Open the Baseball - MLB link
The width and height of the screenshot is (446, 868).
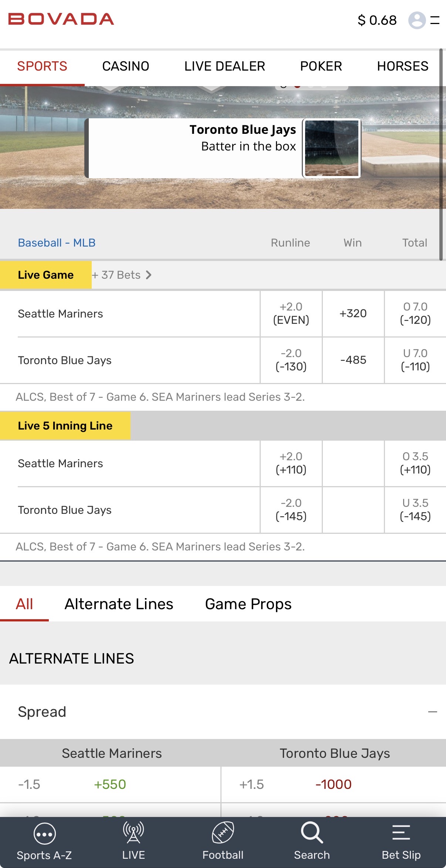pos(57,243)
